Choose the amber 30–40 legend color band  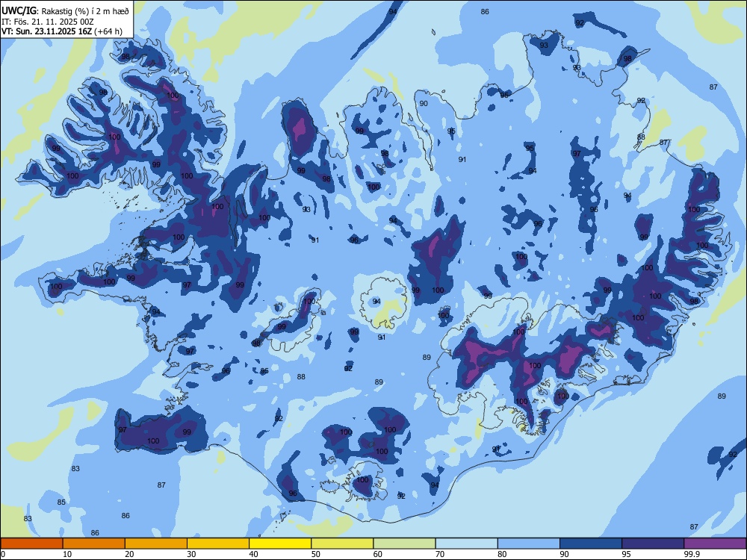click(x=218, y=544)
